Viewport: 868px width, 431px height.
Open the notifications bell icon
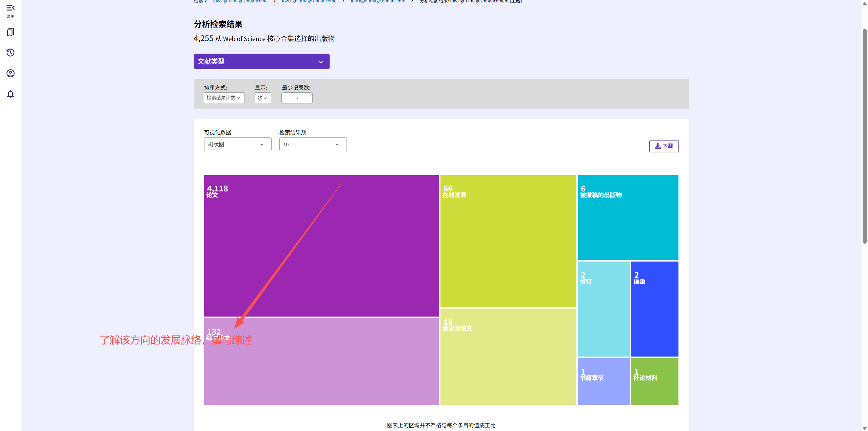(x=11, y=94)
